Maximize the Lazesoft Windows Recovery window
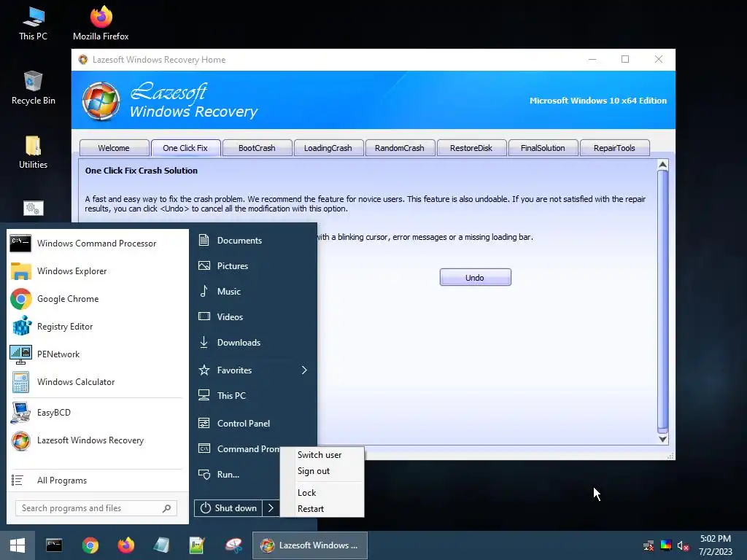Screen dimensions: 747x560 pyautogui.click(x=625, y=59)
